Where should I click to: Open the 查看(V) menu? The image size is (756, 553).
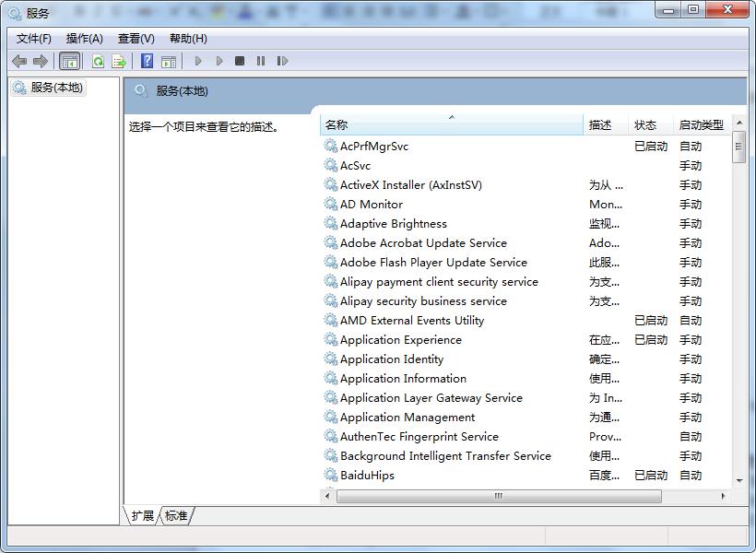pyautogui.click(x=136, y=39)
